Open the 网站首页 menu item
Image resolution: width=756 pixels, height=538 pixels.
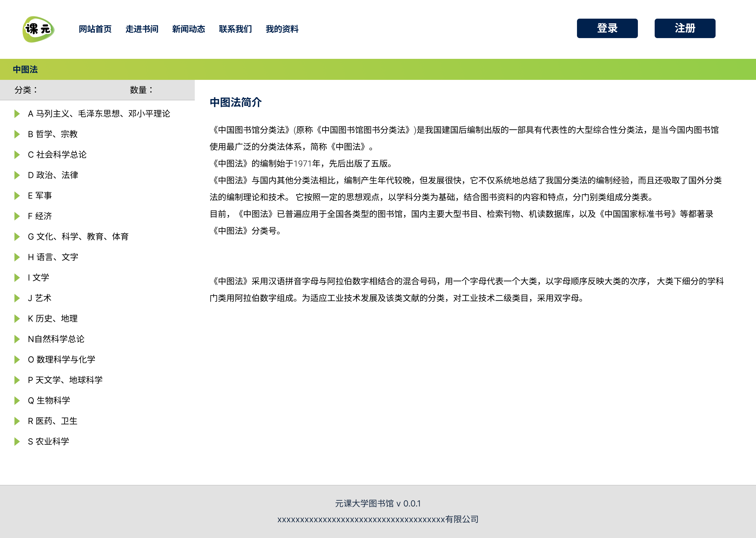(x=95, y=29)
